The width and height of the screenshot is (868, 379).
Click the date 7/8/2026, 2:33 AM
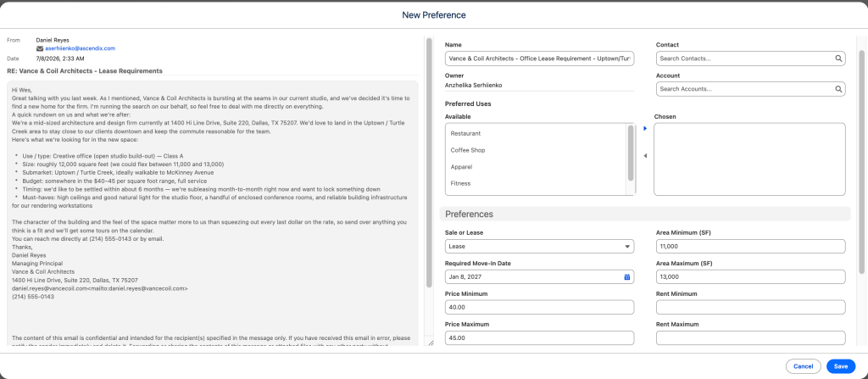60,59
